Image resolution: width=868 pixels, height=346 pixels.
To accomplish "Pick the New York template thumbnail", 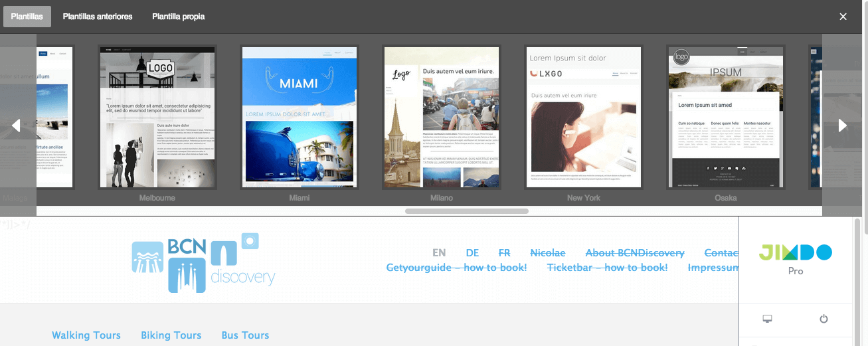I will click(584, 117).
